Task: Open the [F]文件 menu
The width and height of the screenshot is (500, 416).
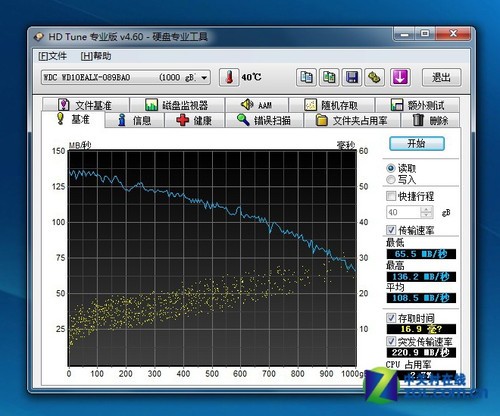Action: 52,56
